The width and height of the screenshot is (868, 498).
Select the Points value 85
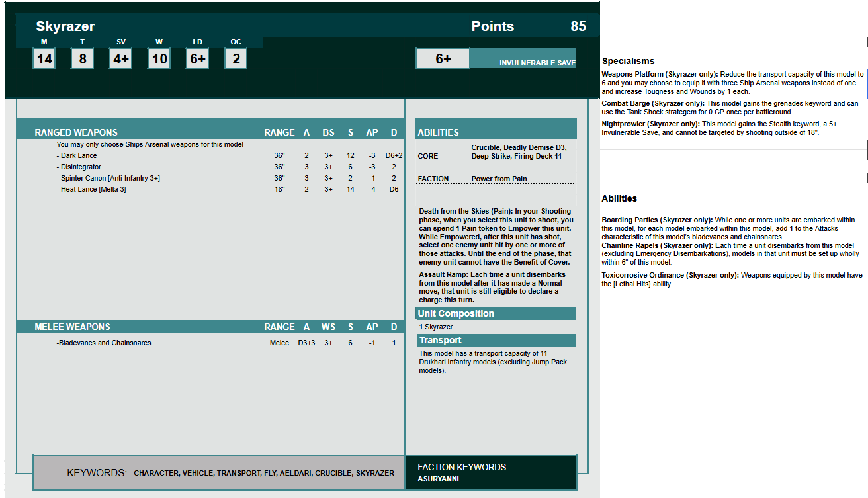click(578, 26)
